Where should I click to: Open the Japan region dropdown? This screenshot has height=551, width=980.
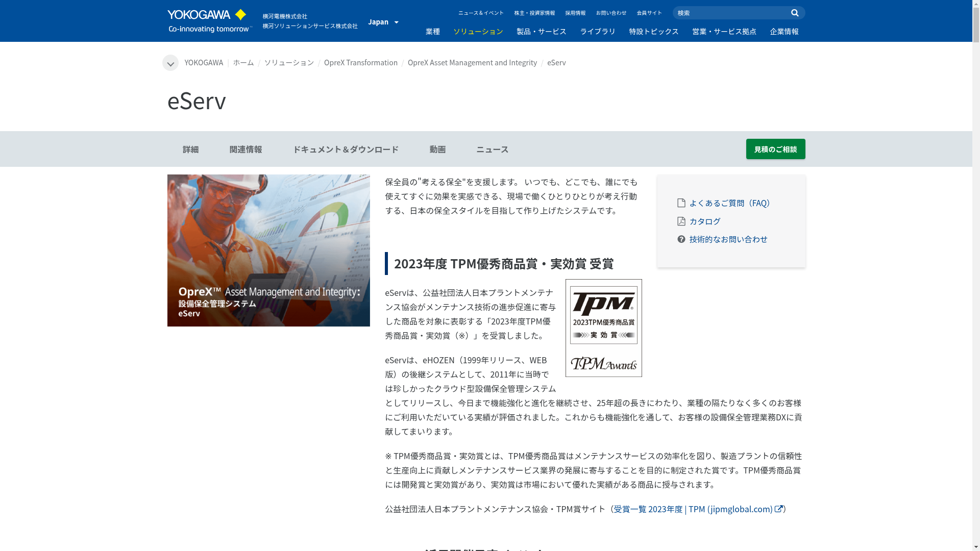pos(383,22)
